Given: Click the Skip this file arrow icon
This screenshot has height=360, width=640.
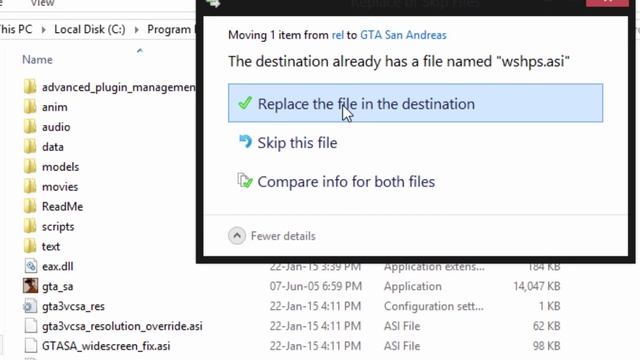Looking at the screenshot, I should click(245, 142).
